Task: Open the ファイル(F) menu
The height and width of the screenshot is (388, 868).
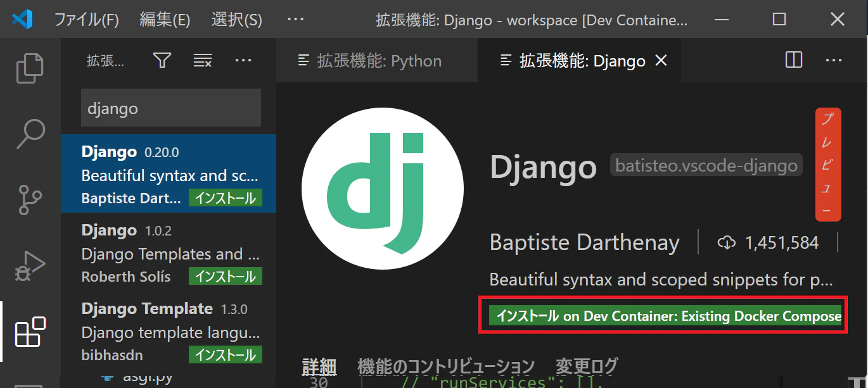Action: [x=86, y=20]
